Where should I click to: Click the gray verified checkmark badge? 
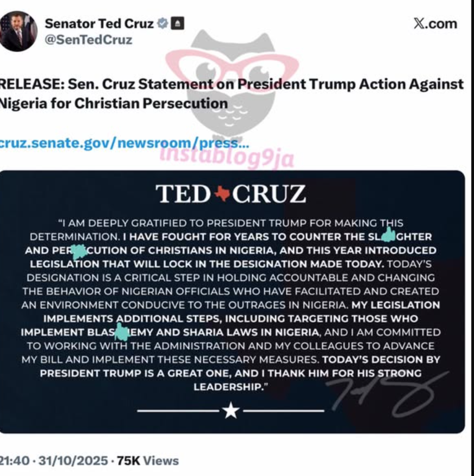(x=163, y=23)
